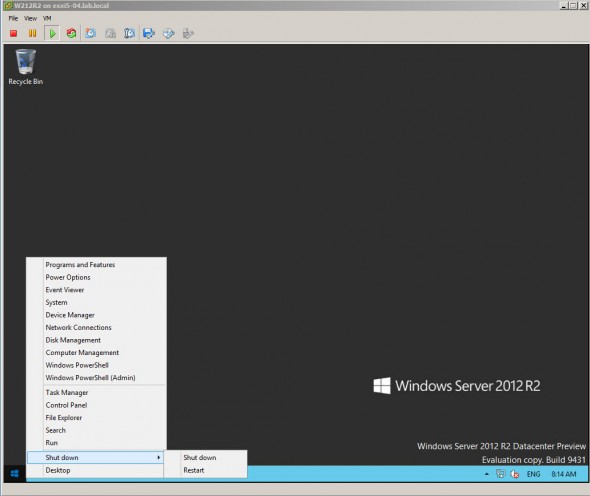
Task: Open the File menu
Action: click(x=13, y=18)
